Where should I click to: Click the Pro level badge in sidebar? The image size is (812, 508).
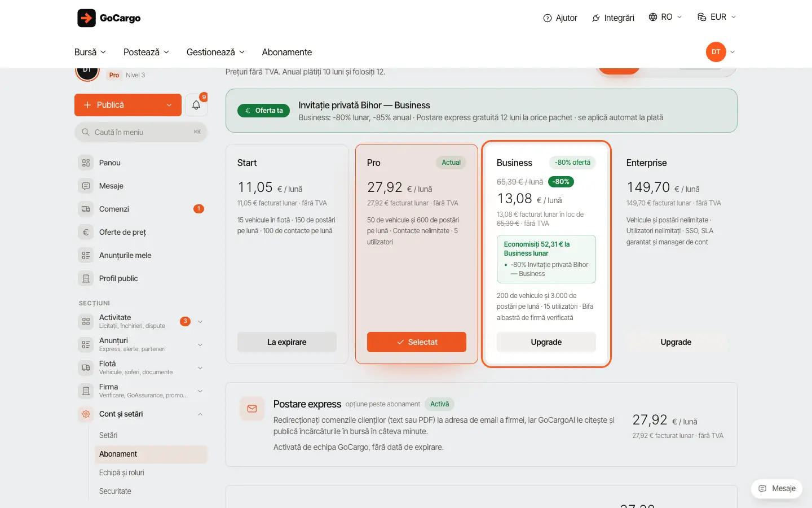click(x=114, y=75)
